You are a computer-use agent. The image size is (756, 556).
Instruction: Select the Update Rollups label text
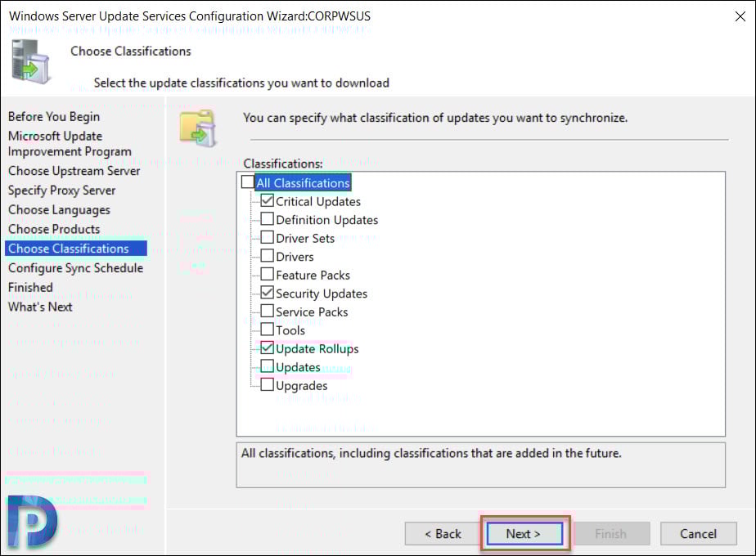(x=317, y=349)
